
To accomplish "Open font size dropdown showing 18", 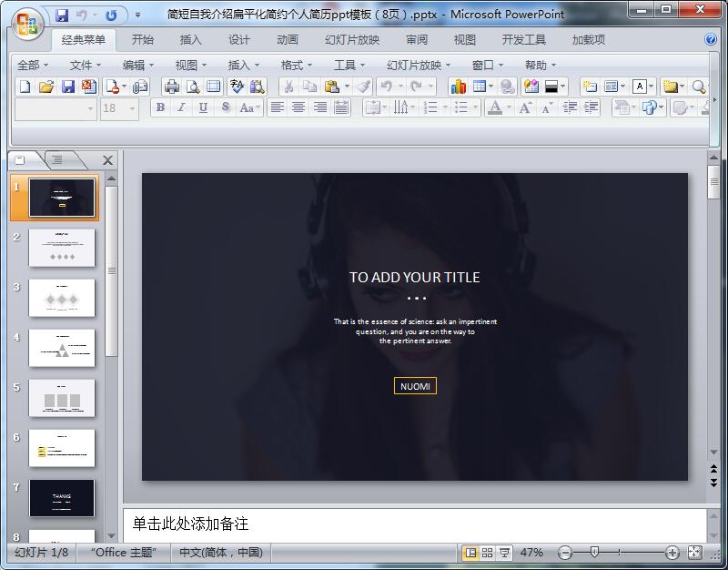I will [119, 108].
